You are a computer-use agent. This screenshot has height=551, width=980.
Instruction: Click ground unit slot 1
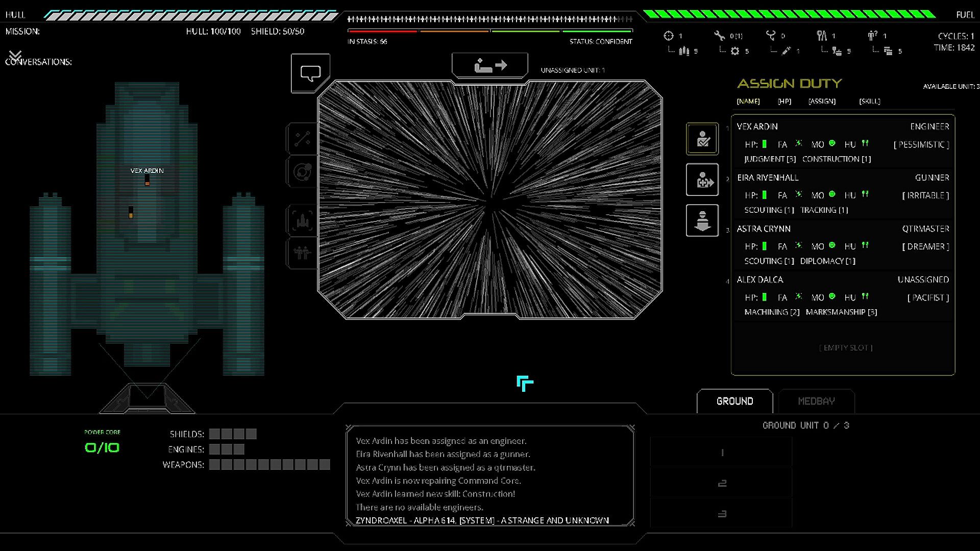[721, 453]
